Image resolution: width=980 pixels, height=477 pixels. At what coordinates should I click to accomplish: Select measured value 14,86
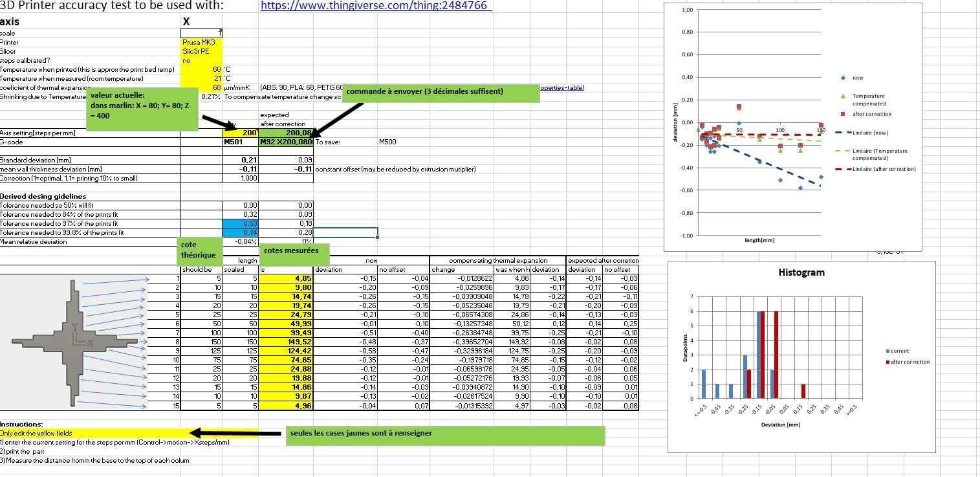pos(286,387)
